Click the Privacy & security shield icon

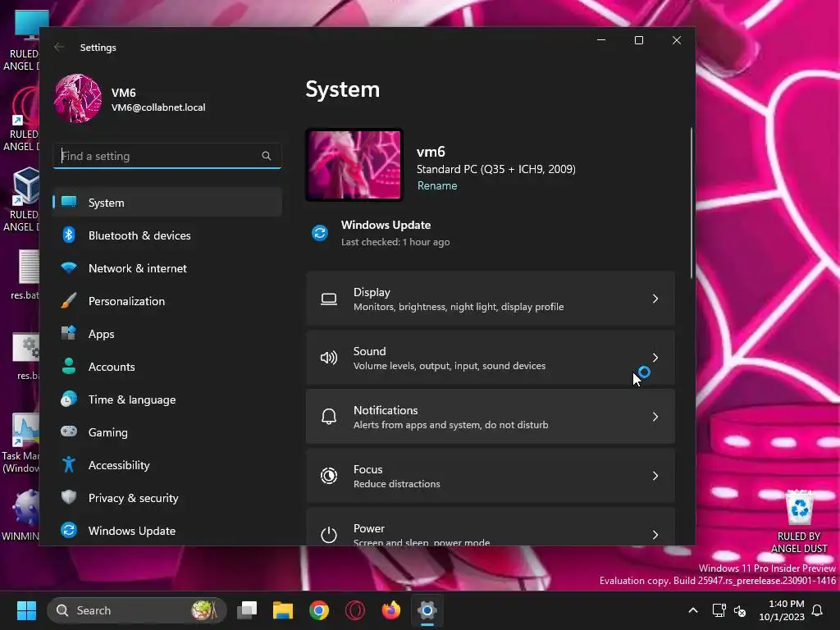click(69, 497)
